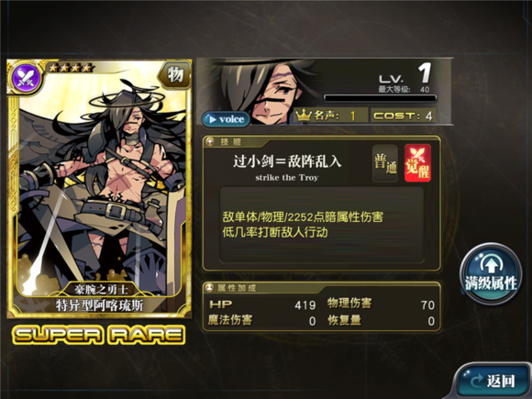The image size is (532, 399).
Task: Tap the crown 名声 fame icon
Action: click(304, 116)
